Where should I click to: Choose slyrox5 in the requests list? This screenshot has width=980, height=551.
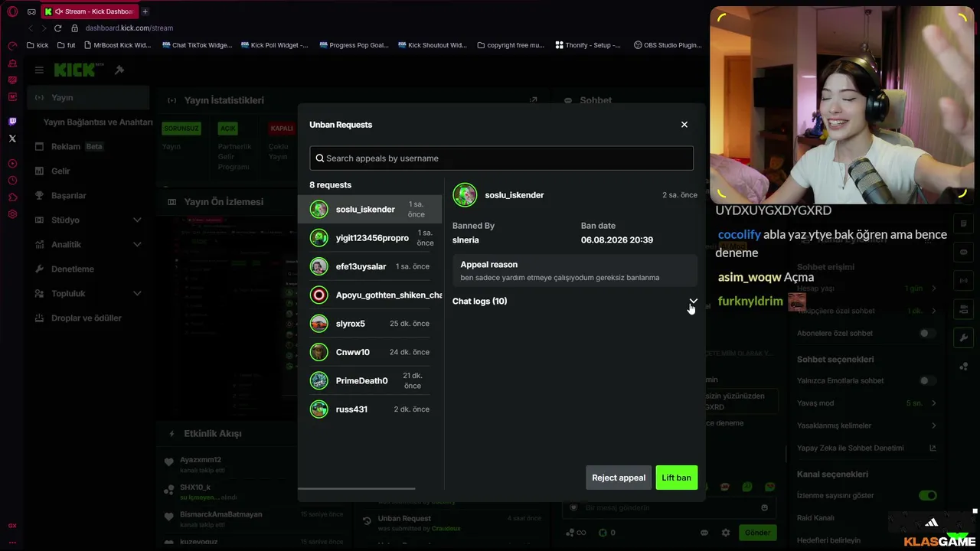pyautogui.click(x=370, y=324)
